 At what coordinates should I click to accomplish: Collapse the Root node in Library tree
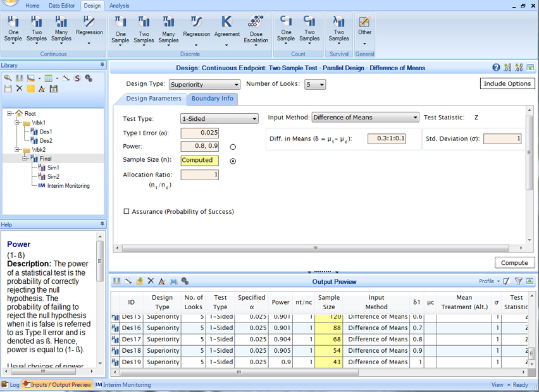[x=9, y=113]
